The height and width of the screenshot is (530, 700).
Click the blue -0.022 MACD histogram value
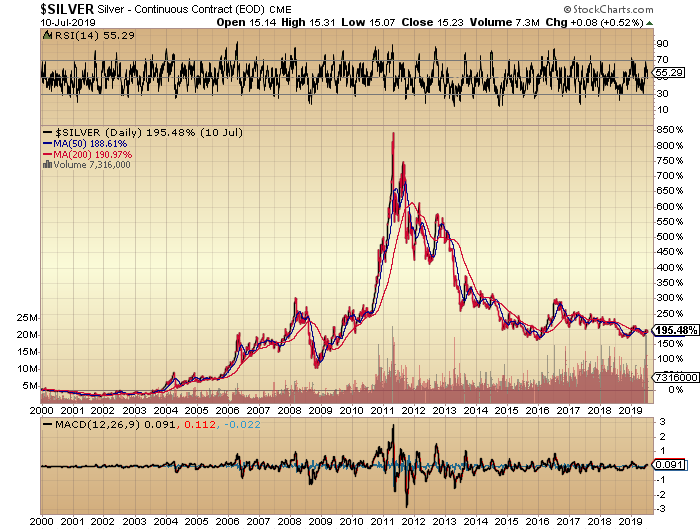pos(242,425)
